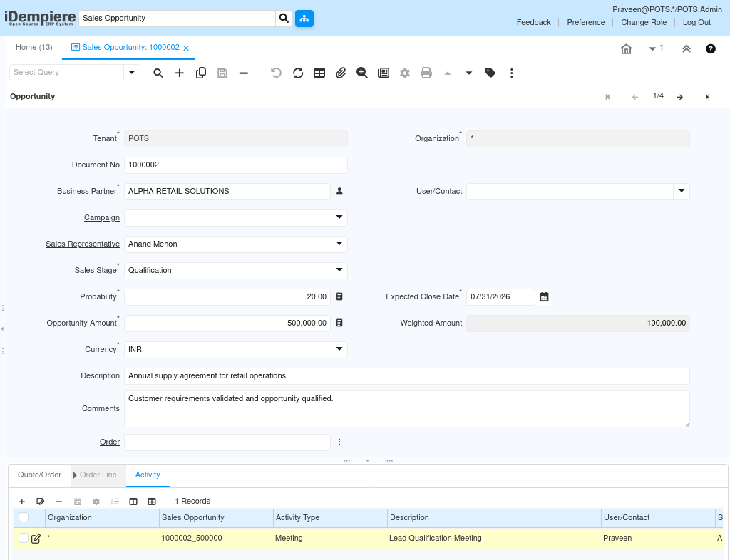Copy the record using the copy icon

click(x=200, y=73)
